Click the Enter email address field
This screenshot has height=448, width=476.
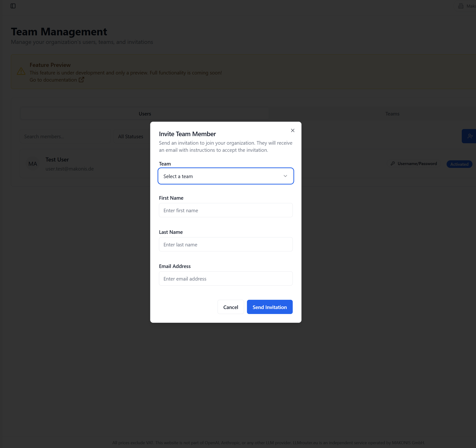point(225,278)
